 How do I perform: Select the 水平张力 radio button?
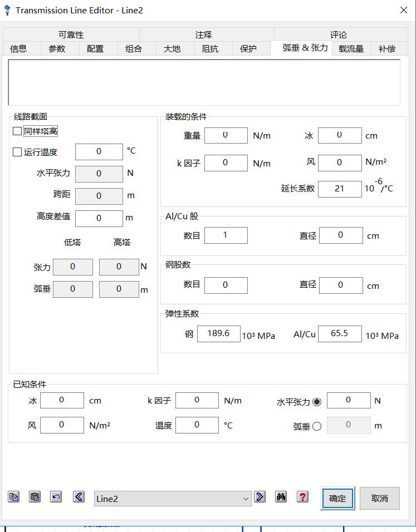[317, 402]
